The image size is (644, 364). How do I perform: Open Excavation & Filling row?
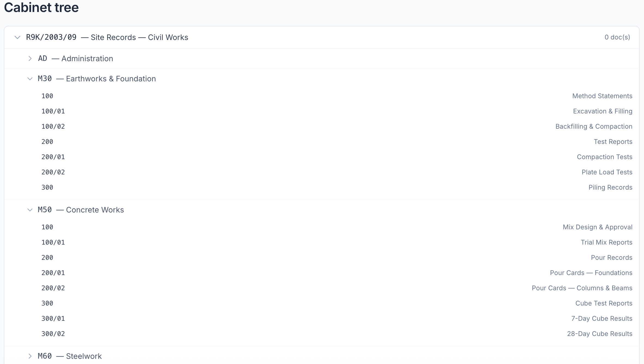[x=337, y=111]
